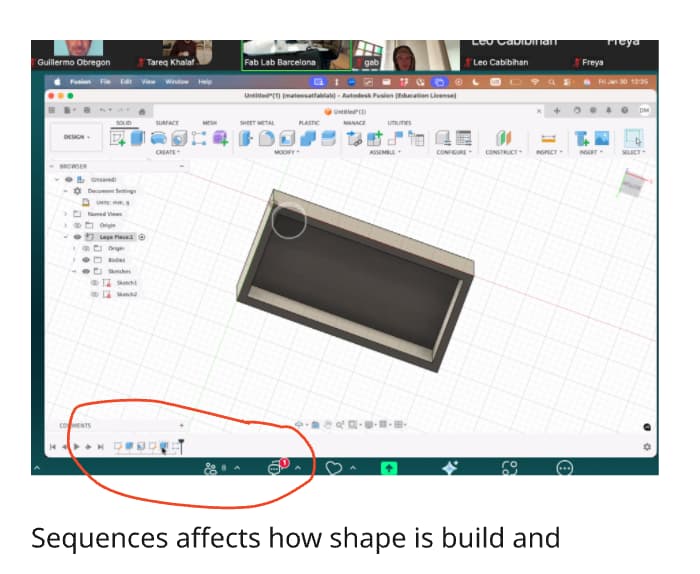Activate the Lego Piece component radio button
Screen dimensions: 700x574
coord(142,237)
